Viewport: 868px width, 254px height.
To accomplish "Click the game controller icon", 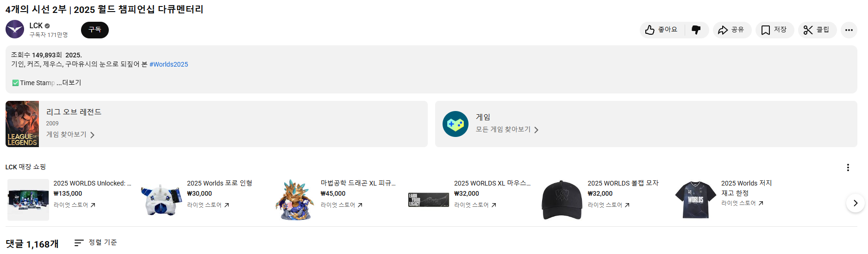I will pyautogui.click(x=455, y=124).
